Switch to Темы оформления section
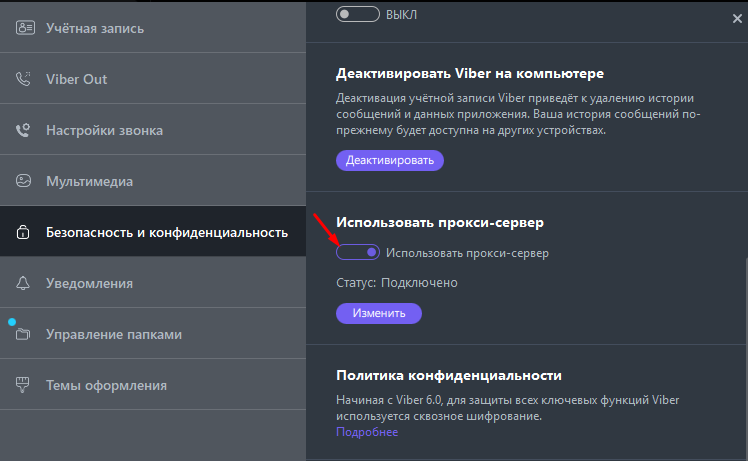The image size is (748, 461). coord(153,385)
